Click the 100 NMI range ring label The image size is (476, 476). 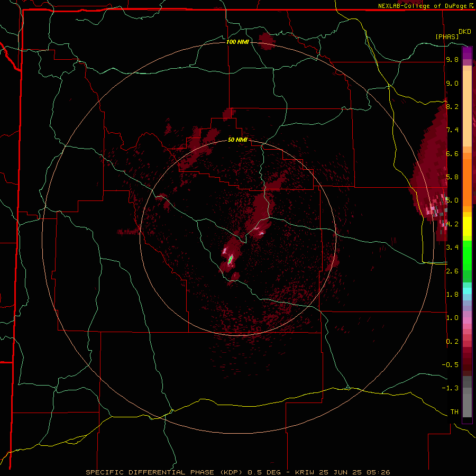coord(237,42)
